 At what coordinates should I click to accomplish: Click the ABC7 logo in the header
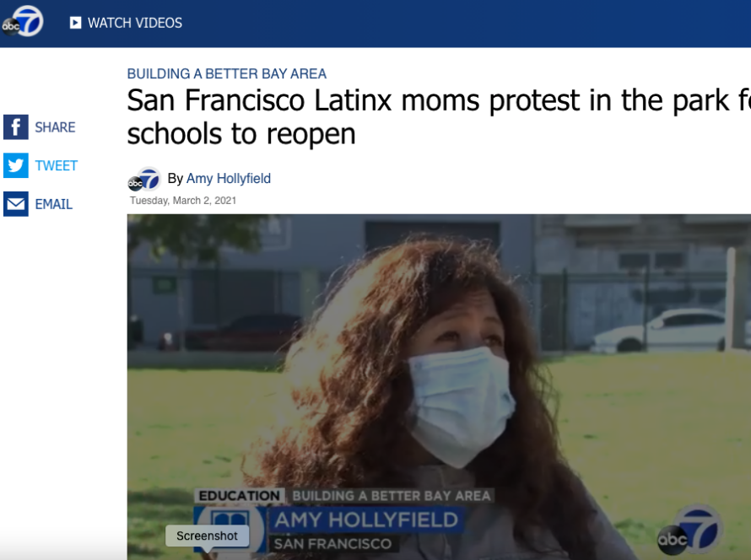(23, 22)
